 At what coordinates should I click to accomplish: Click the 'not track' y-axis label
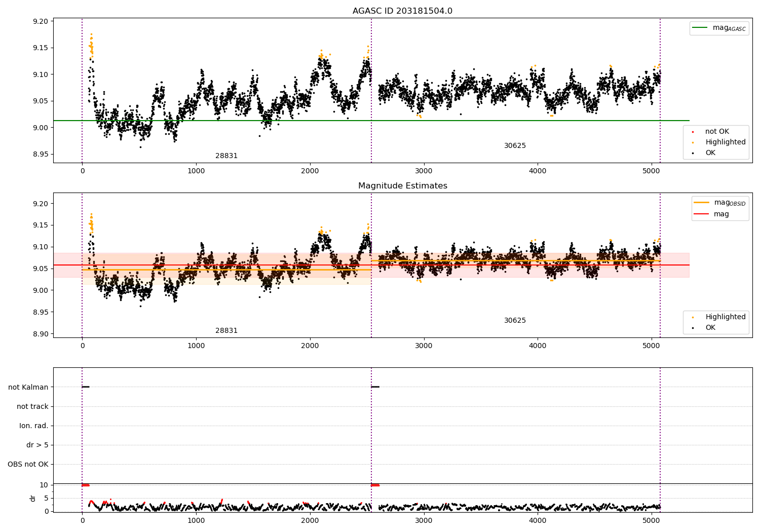click(32, 406)
